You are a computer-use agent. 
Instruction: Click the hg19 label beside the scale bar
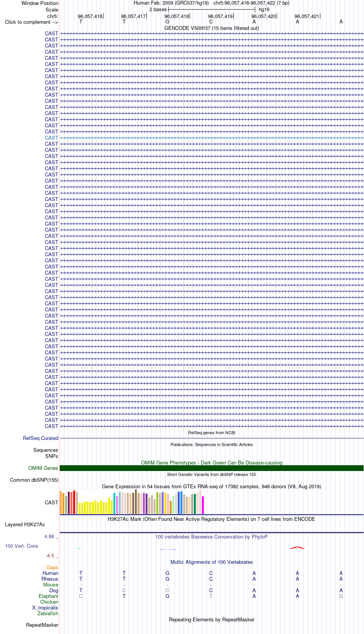(x=264, y=9)
